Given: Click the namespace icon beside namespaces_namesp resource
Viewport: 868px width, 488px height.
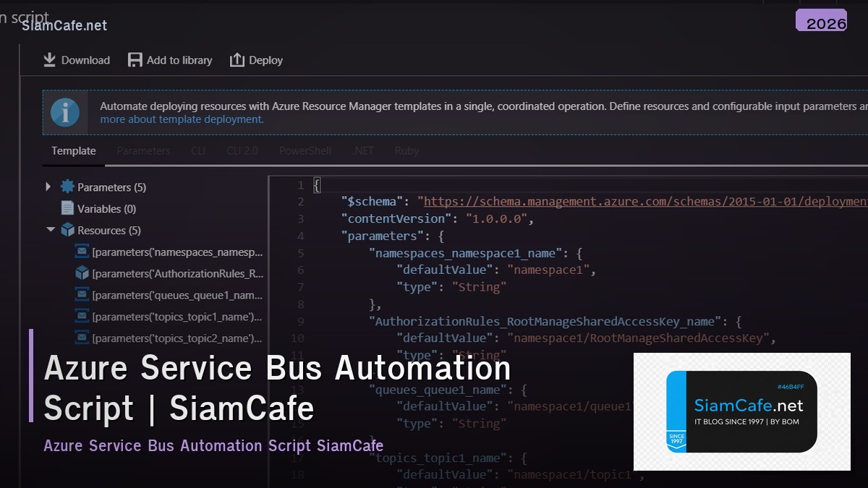Looking at the screenshot, I should coord(81,252).
